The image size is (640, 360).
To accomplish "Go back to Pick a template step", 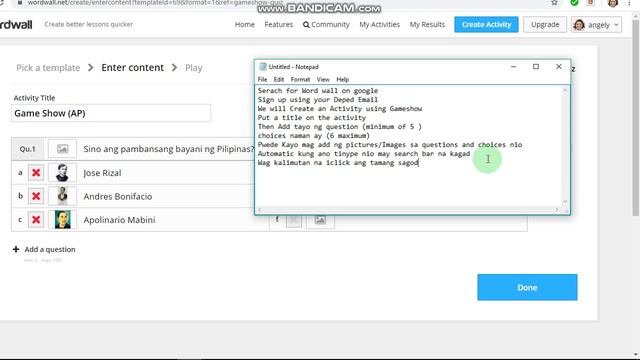I will 48,68.
